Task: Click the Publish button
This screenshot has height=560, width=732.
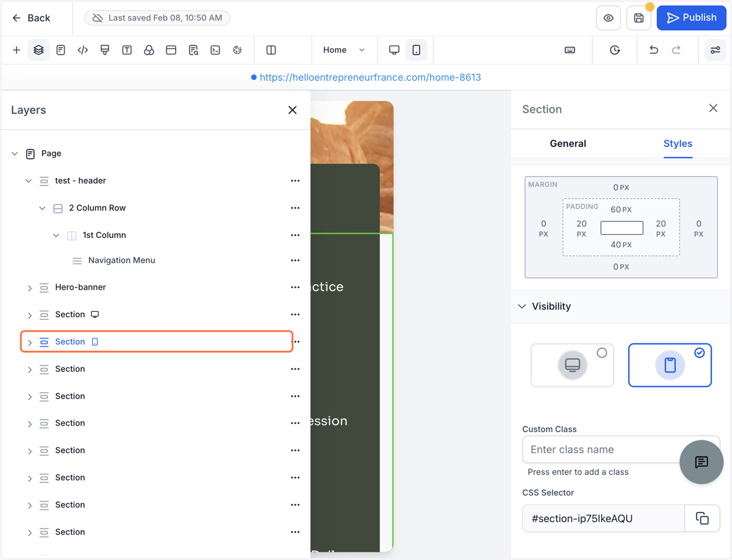Action: tap(691, 18)
